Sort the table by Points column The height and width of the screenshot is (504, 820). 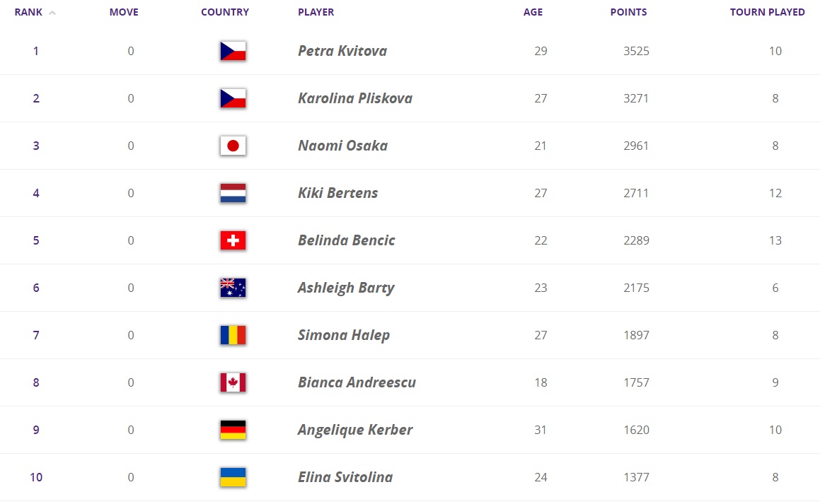click(x=628, y=12)
